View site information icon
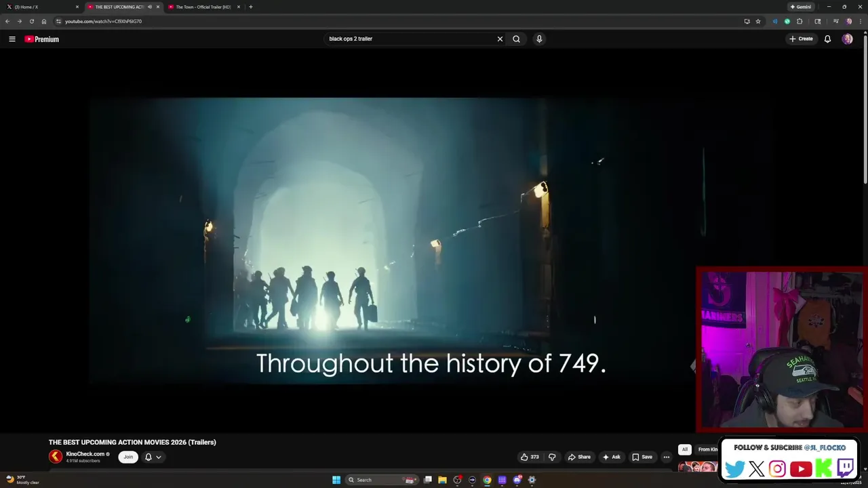This screenshot has height=488, width=868. 58,21
